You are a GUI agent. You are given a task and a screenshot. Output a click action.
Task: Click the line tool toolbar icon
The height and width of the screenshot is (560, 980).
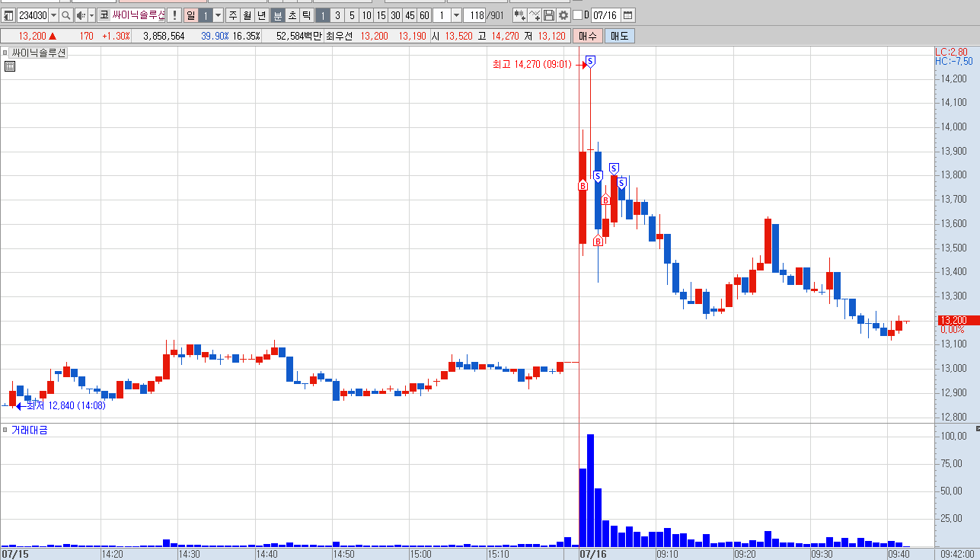click(x=535, y=15)
